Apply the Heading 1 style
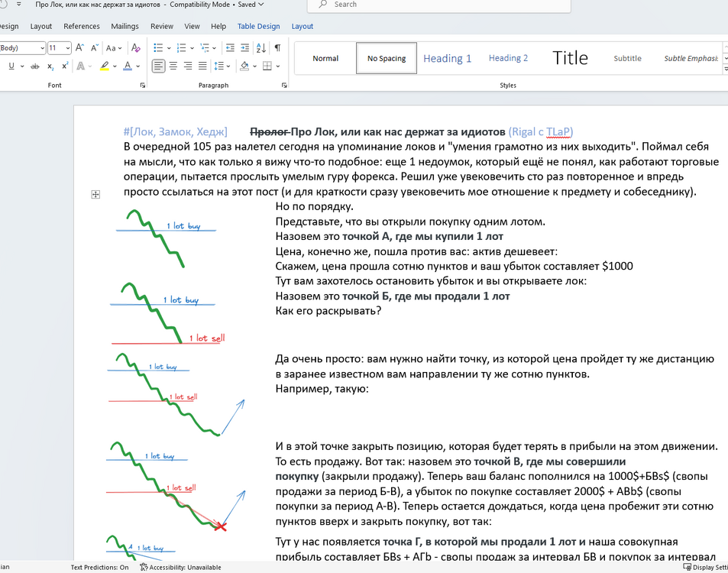The image size is (728, 573). [x=447, y=59]
